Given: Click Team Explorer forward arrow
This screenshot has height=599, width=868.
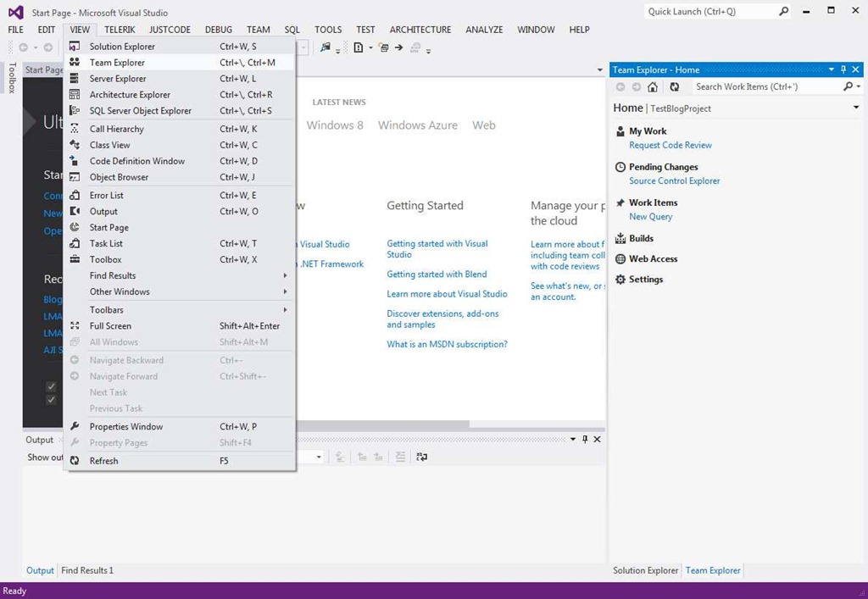Looking at the screenshot, I should coord(637,86).
